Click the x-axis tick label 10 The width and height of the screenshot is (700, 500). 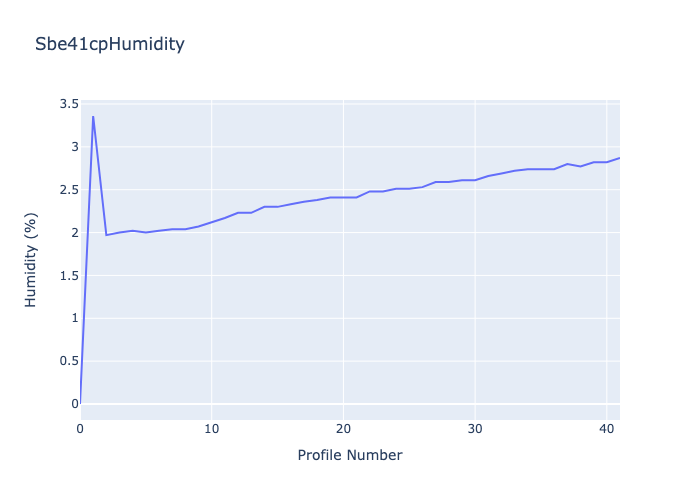(211, 429)
